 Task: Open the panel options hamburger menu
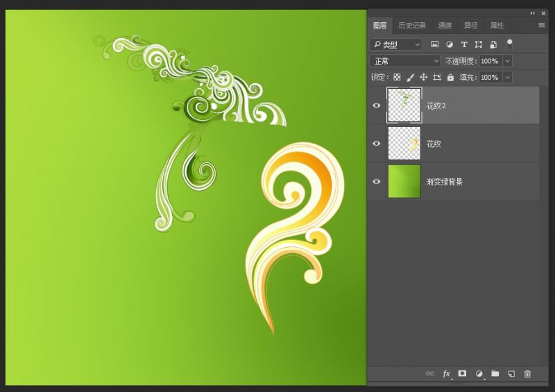click(541, 26)
